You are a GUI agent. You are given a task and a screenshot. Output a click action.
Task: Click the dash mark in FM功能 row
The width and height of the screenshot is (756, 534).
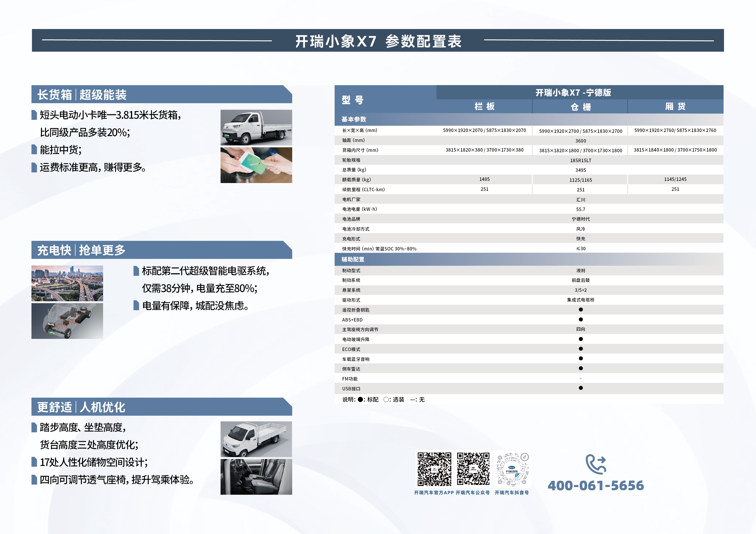click(581, 378)
